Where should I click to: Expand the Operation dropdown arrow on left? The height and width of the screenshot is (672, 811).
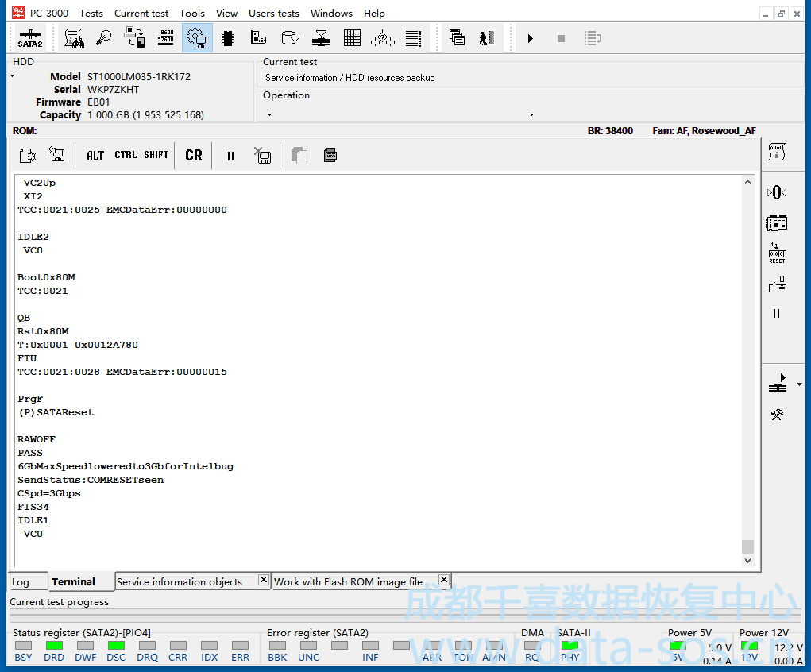click(270, 115)
